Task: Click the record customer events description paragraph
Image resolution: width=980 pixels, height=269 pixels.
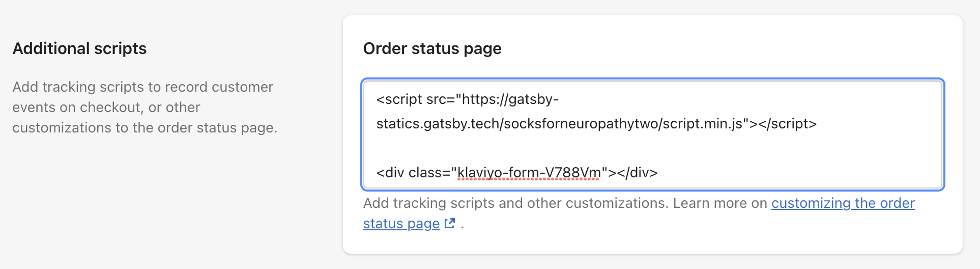Action: (x=145, y=107)
